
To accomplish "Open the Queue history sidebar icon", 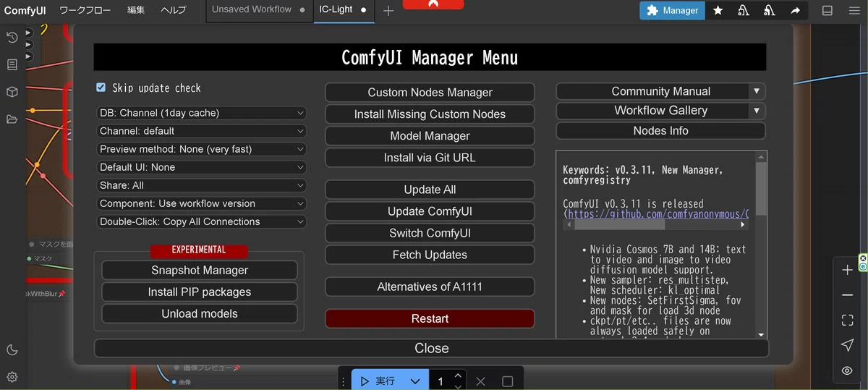I will [x=12, y=38].
